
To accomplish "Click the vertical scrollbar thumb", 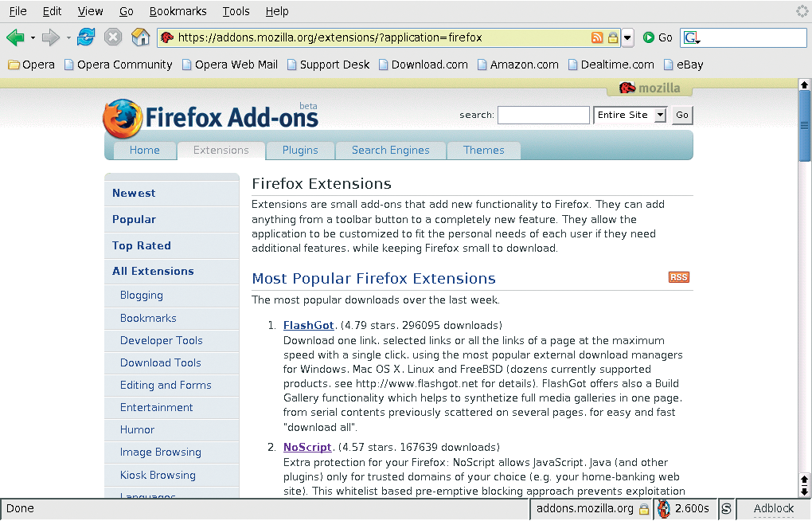I will point(804,126).
